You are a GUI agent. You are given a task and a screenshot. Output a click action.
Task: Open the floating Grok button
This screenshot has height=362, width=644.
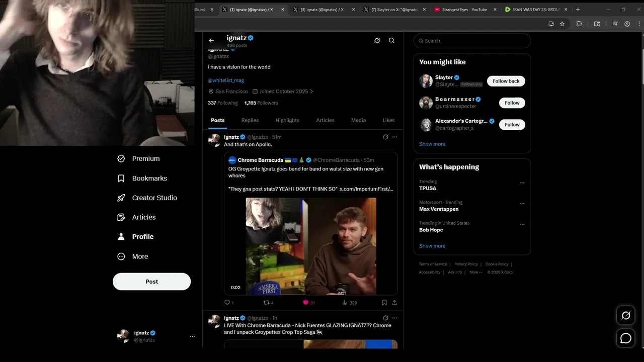(626, 316)
